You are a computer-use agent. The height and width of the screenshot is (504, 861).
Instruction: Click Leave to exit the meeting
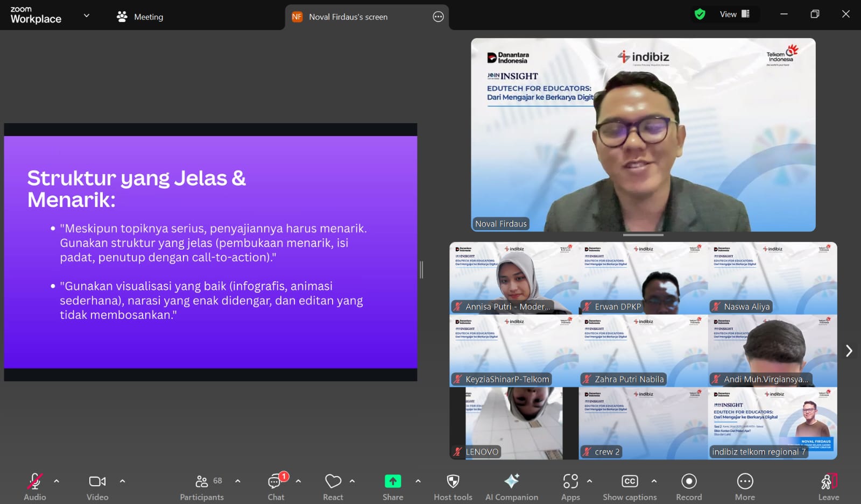coord(828,487)
